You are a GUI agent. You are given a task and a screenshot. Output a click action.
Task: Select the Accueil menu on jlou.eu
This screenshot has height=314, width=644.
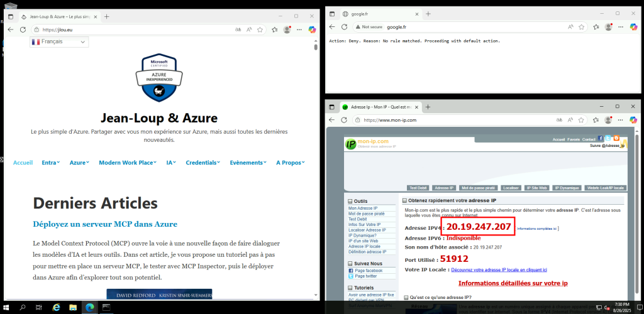pos(23,162)
